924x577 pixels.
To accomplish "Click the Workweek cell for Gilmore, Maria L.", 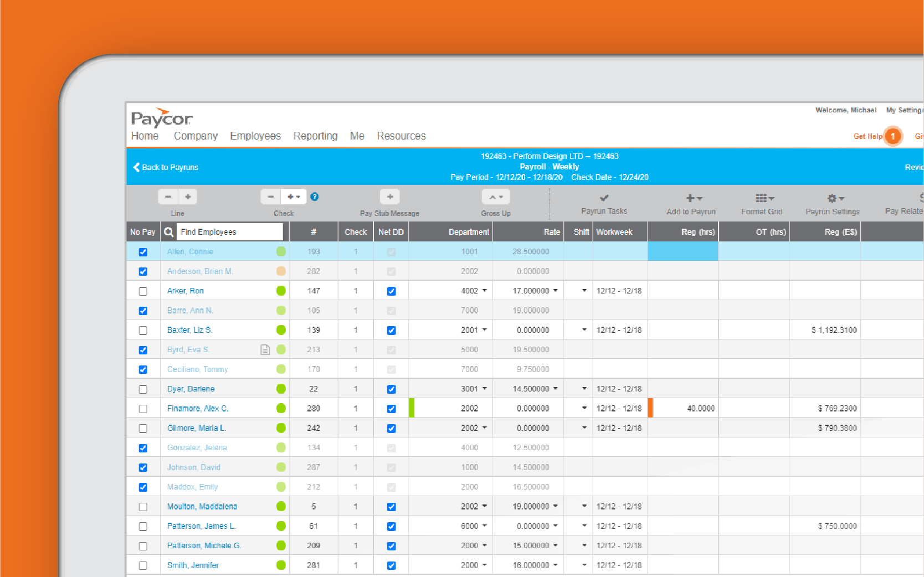I will coord(620,428).
